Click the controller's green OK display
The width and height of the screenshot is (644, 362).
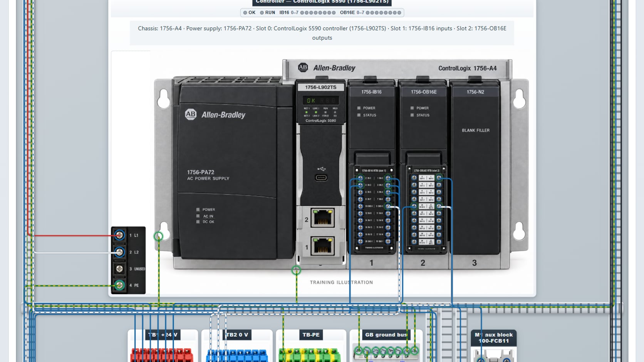[x=320, y=100]
